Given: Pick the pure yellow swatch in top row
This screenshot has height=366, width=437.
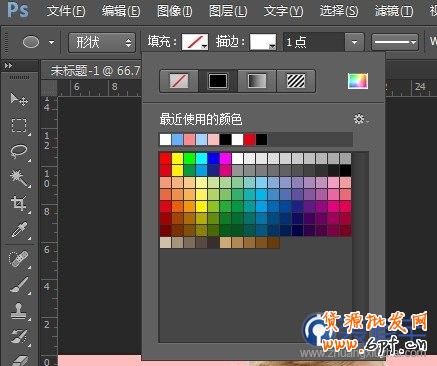Looking at the screenshot, I should (x=177, y=158).
